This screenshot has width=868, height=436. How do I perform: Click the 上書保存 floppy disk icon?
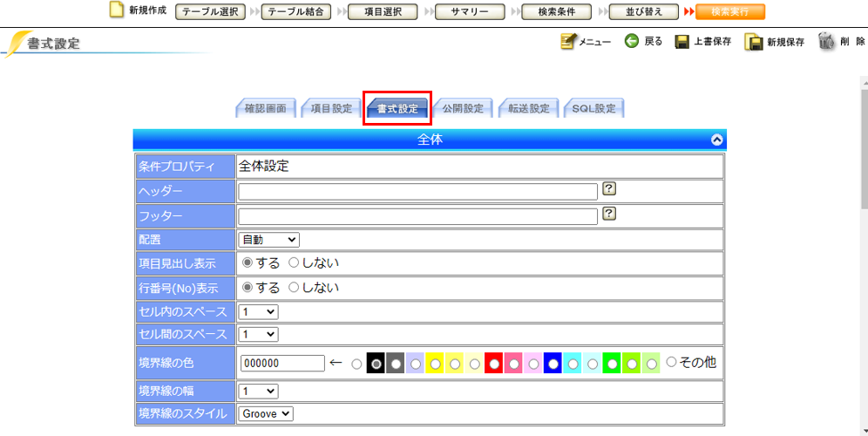(x=682, y=42)
